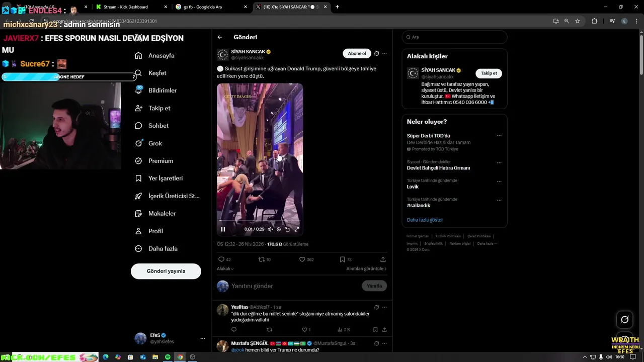Open Keşfet explore page

coord(150,73)
